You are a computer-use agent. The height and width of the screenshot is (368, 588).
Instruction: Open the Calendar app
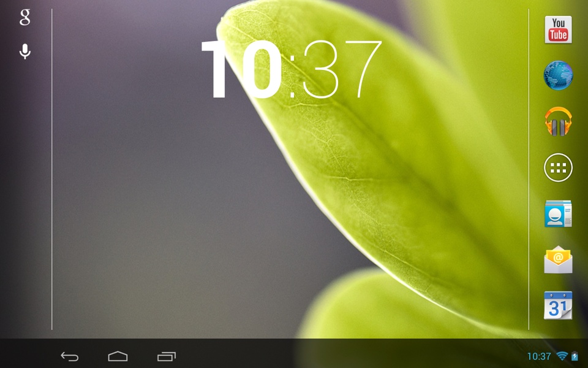(558, 305)
